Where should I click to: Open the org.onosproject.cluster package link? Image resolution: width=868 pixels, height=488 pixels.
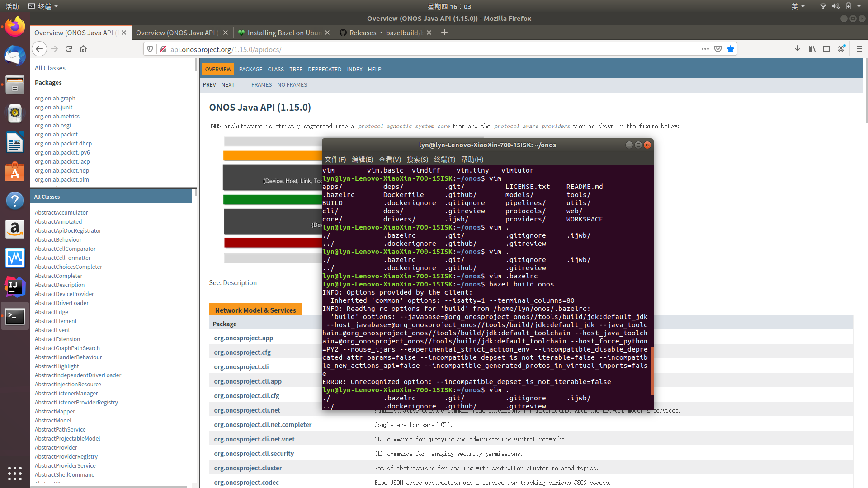click(x=248, y=468)
